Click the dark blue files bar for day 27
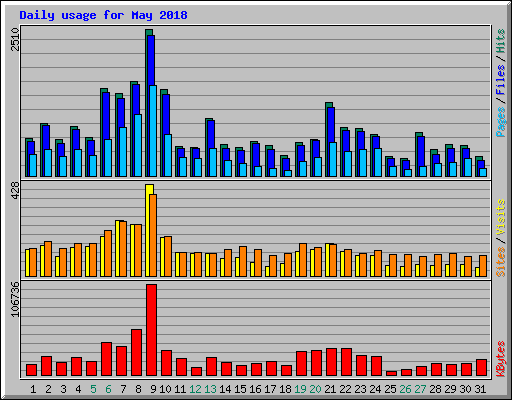512x400 pixels. (421, 151)
